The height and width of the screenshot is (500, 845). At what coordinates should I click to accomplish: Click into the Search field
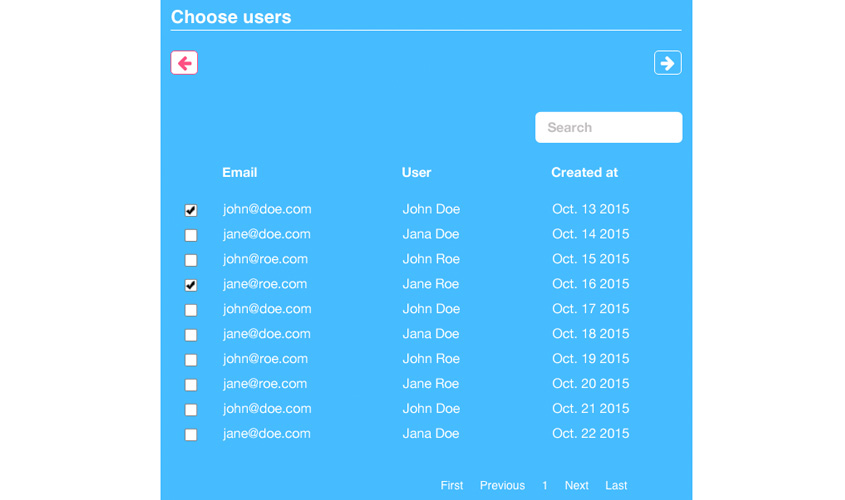pyautogui.click(x=608, y=127)
